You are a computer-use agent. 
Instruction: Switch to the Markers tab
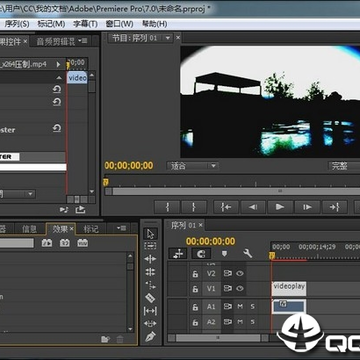pyautogui.click(x=91, y=229)
